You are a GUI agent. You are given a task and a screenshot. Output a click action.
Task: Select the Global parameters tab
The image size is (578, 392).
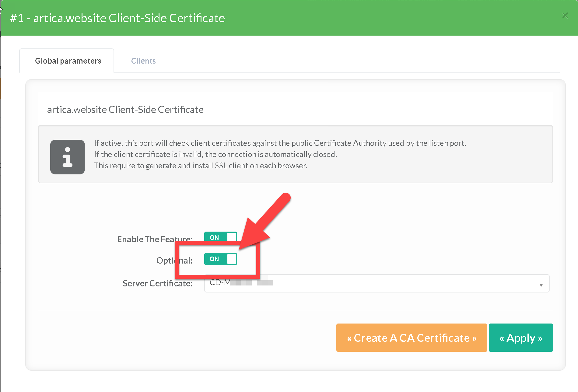(68, 61)
